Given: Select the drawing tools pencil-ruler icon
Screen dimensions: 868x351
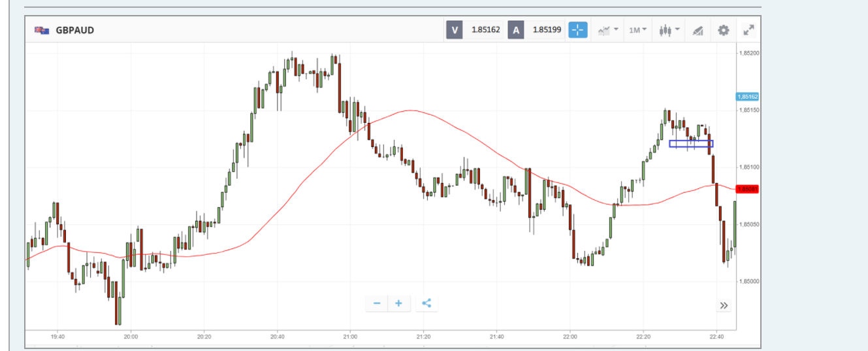Looking at the screenshot, I should (x=698, y=30).
